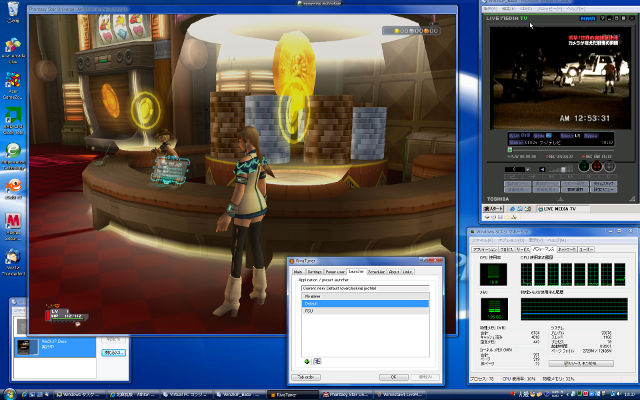640x400 pixels.
Task: Open the Users tab in Task Manager
Action: 586,249
